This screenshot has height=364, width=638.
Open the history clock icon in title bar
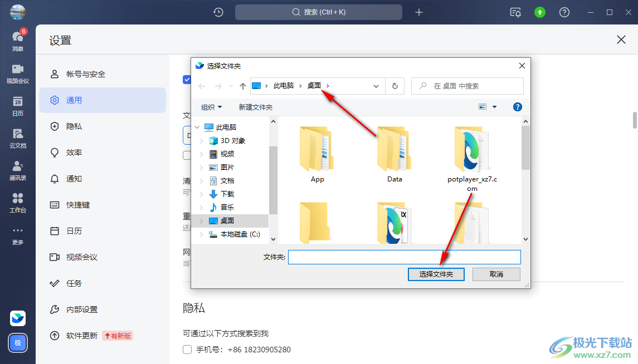click(218, 12)
